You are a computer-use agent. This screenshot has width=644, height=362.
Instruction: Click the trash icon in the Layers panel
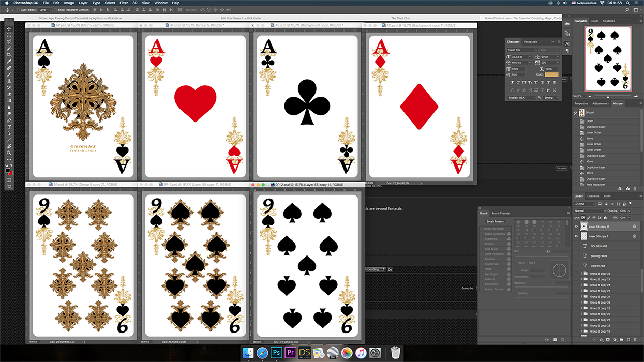pyautogui.click(x=635, y=340)
